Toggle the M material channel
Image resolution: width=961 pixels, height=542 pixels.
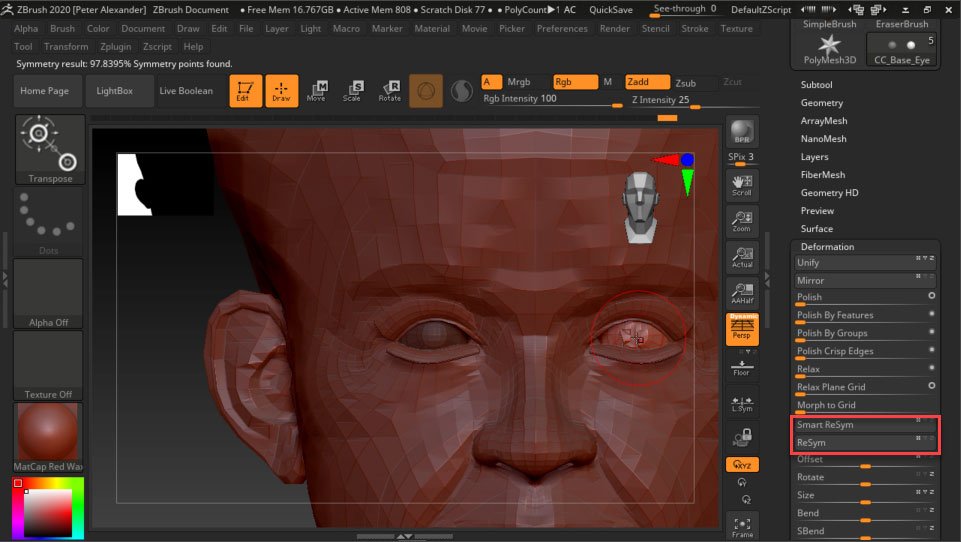pyautogui.click(x=608, y=82)
